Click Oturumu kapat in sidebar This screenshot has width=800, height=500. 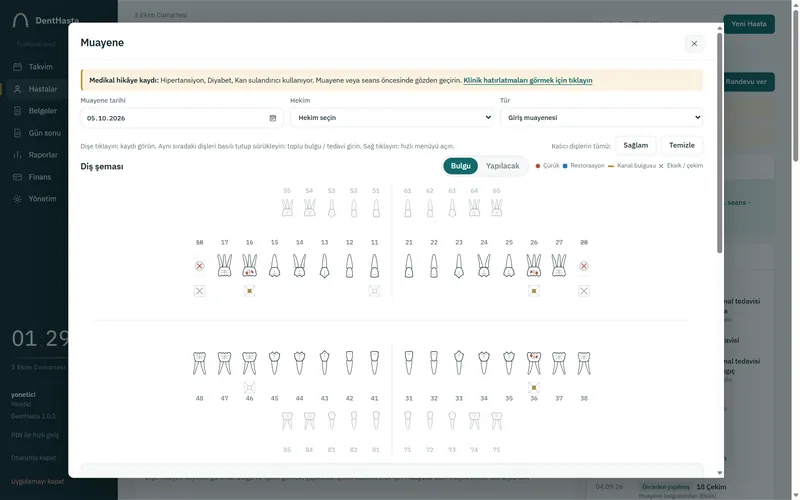(34, 458)
